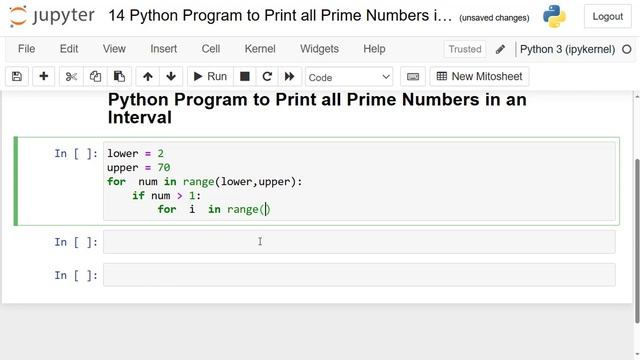Click the pencil edit mode icon
640x360 pixels.
click(x=500, y=49)
